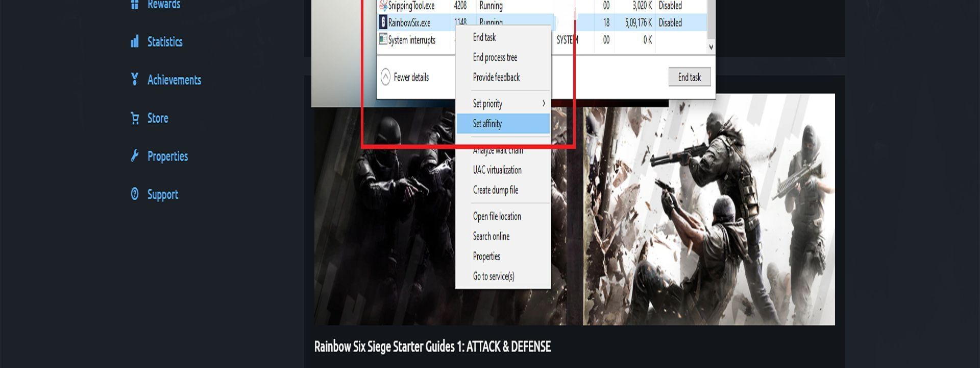
Task: Click the SnippingTool.exe process icon
Action: [383, 6]
